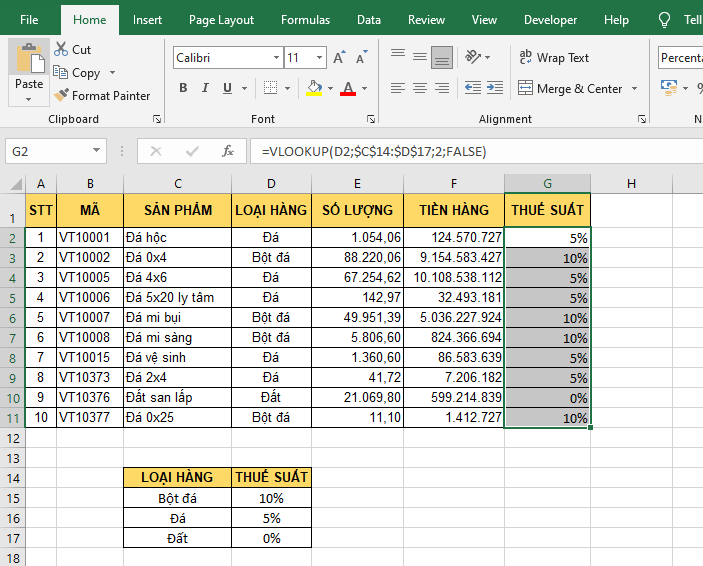
Task: Click the Insert Function fx icon
Action: (228, 151)
